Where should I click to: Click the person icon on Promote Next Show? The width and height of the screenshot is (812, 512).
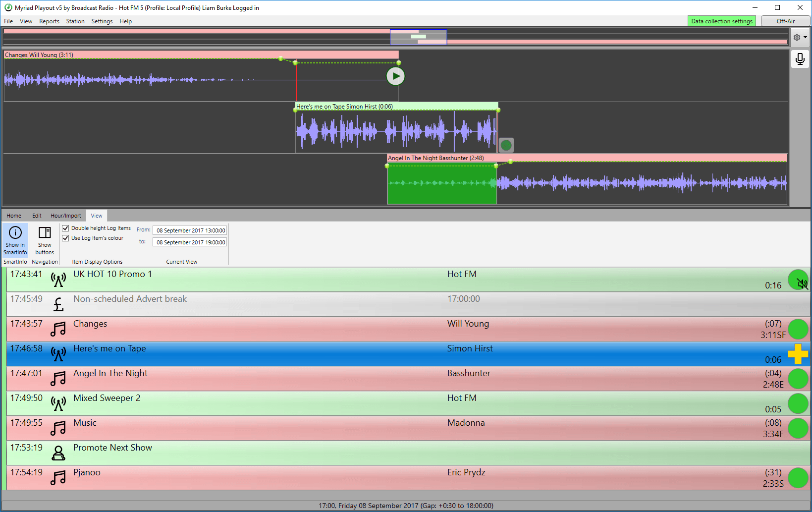pos(58,453)
